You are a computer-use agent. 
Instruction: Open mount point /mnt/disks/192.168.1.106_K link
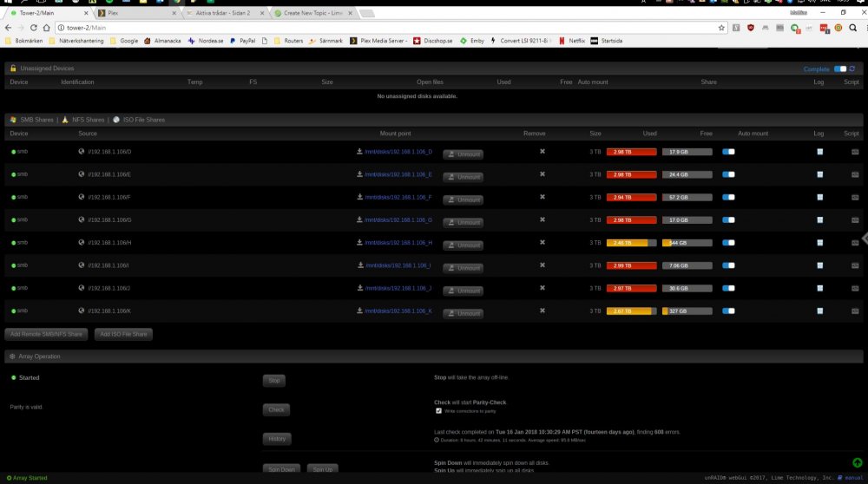click(398, 311)
